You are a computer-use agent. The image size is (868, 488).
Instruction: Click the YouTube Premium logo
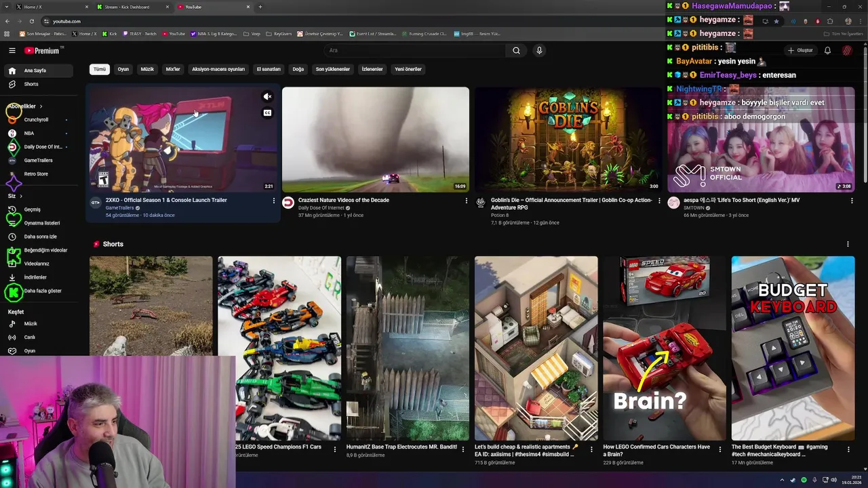[x=42, y=50]
